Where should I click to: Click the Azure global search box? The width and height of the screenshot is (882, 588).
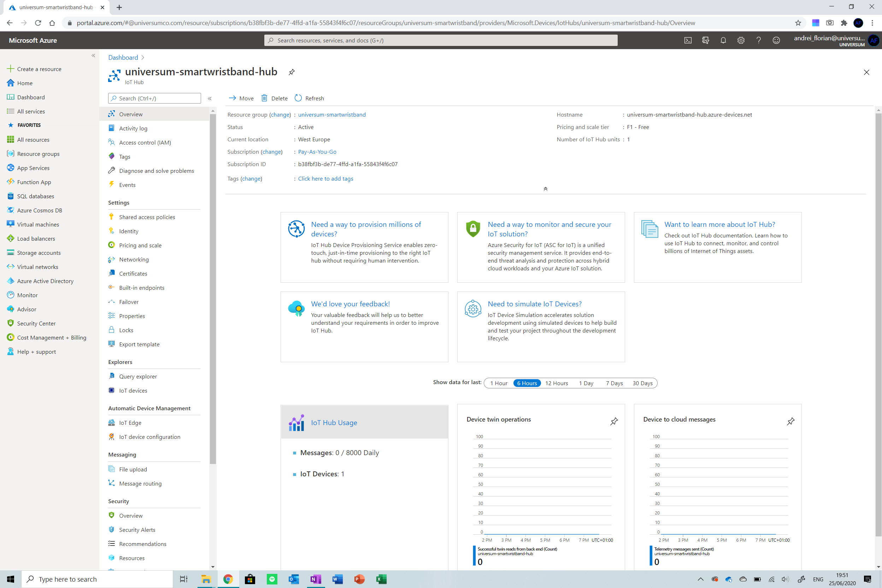tap(441, 40)
